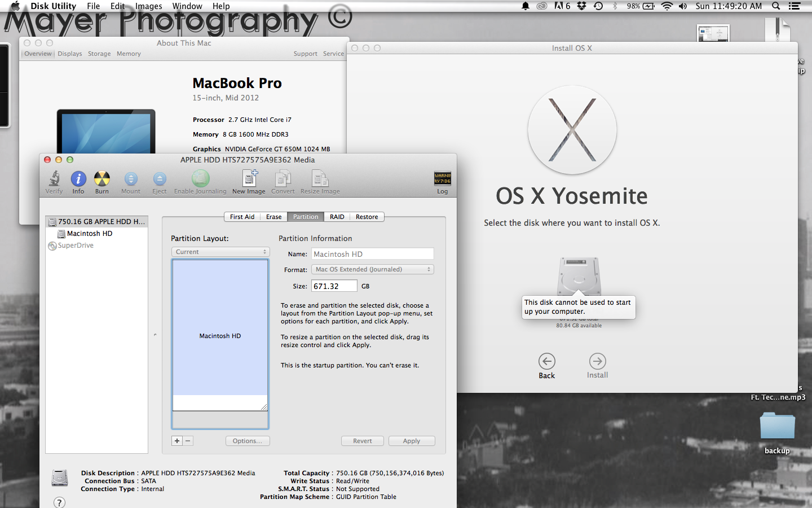Click battery percentage in menu bar

coord(633,6)
